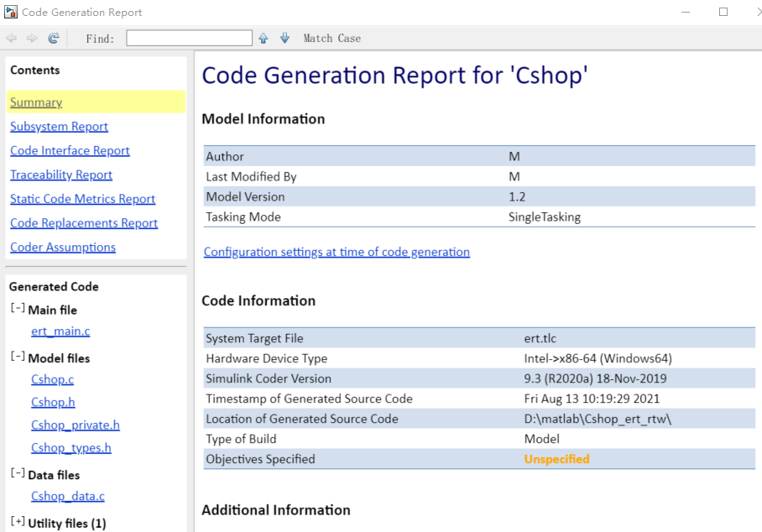View Configuration settings at time of code generation
This screenshot has height=532, width=762.
[337, 252]
